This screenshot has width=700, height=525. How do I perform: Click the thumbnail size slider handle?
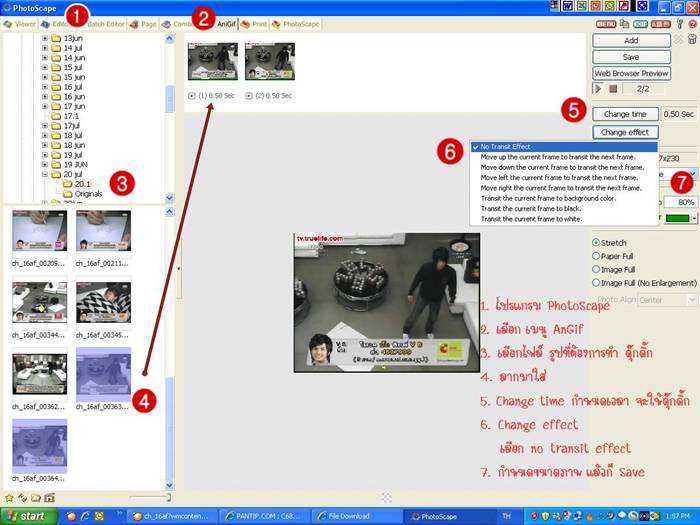pyautogui.click(x=169, y=497)
